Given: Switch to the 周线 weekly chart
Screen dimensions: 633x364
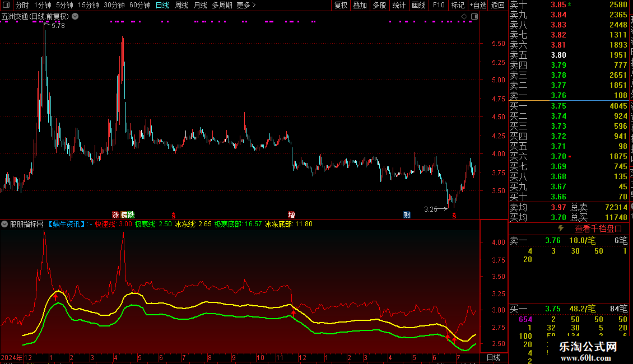Looking at the screenshot, I should tap(181, 5).
